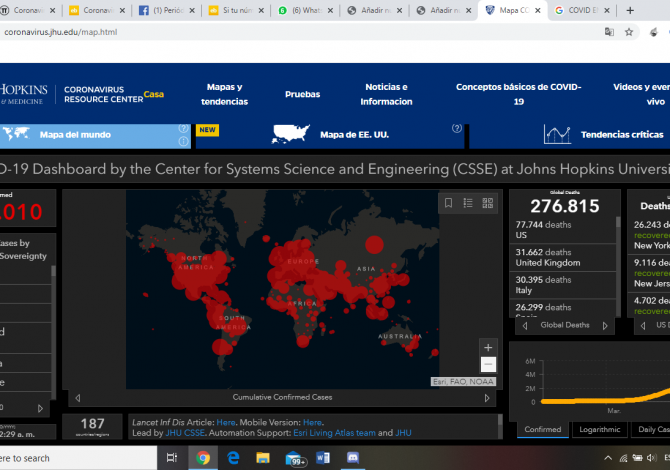Viewport: 670px width, 470px height.
Task: Select the Mapa de EE. UU. tab
Action: pyautogui.click(x=330, y=135)
